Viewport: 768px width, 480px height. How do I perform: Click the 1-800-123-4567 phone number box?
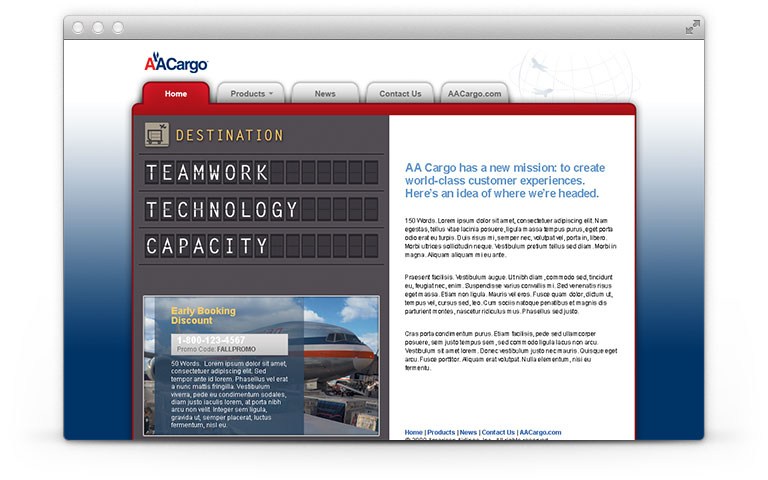pos(229,344)
